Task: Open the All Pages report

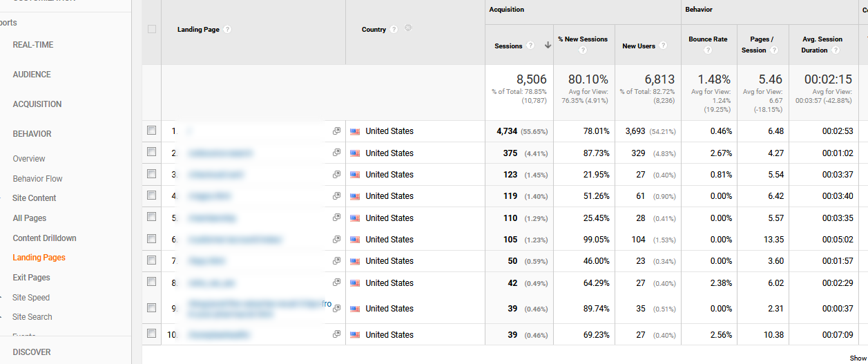Action: pos(30,218)
